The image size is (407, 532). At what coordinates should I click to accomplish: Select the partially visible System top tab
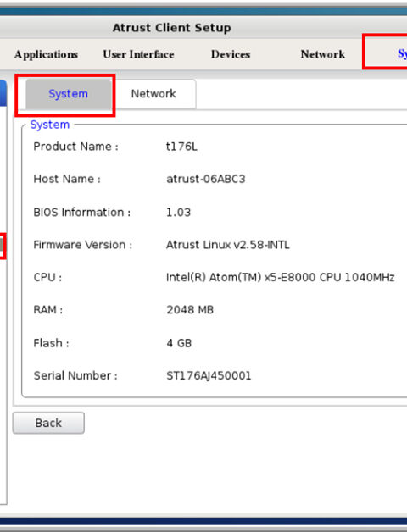(402, 53)
